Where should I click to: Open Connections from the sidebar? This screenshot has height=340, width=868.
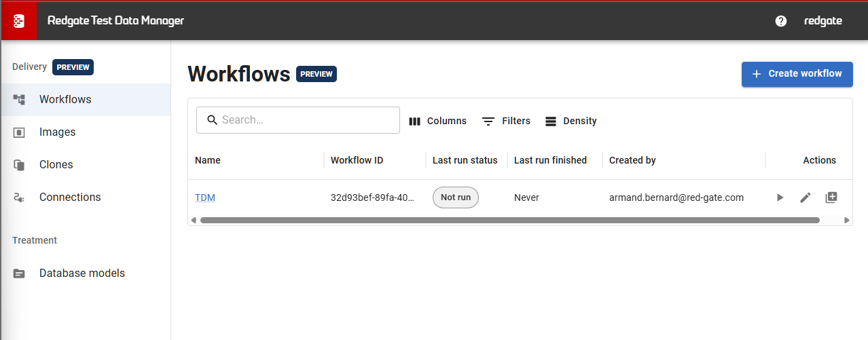point(69,197)
